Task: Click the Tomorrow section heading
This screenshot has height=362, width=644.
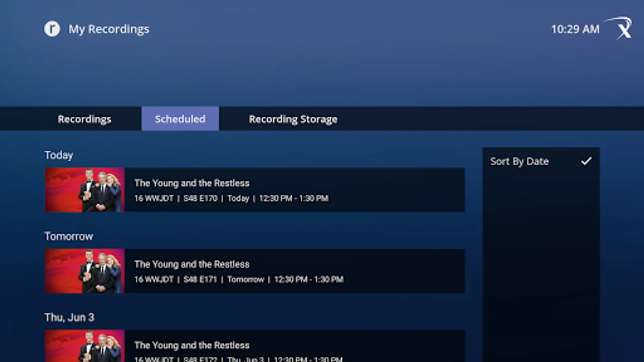Action: (x=69, y=236)
